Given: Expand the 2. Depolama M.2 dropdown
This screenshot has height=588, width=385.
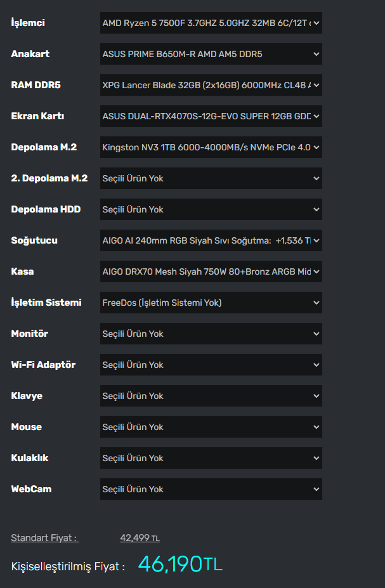Looking at the screenshot, I should click(x=211, y=179).
